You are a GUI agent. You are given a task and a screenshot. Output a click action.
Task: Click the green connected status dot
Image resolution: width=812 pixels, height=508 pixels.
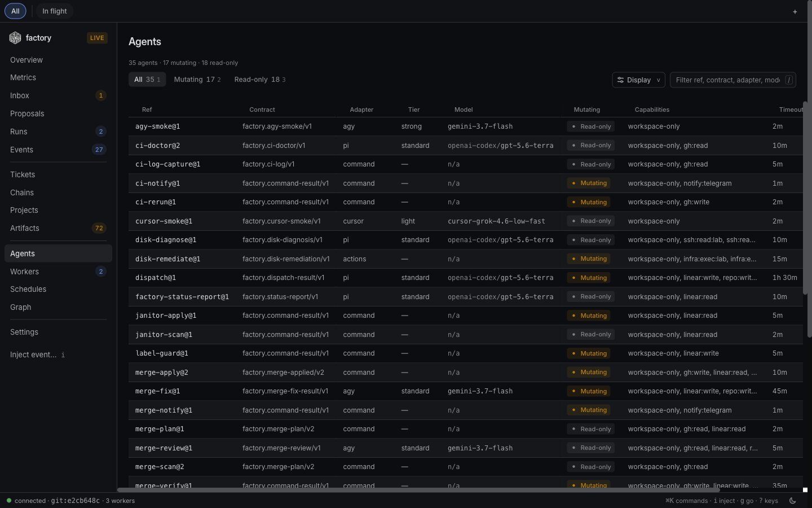tap(9, 501)
